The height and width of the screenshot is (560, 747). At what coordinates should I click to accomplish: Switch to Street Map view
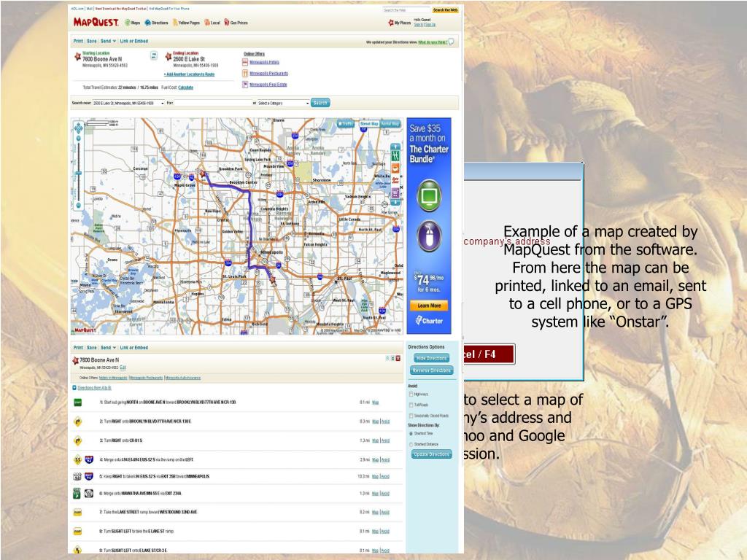click(369, 124)
